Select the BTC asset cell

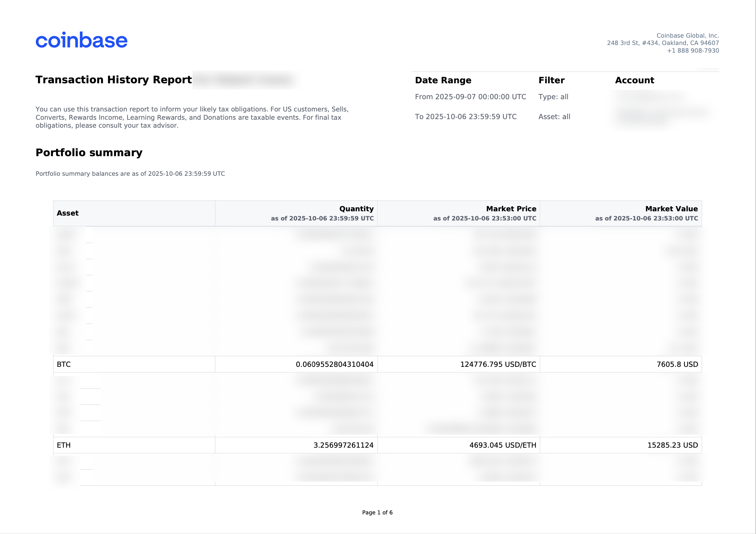tap(64, 364)
